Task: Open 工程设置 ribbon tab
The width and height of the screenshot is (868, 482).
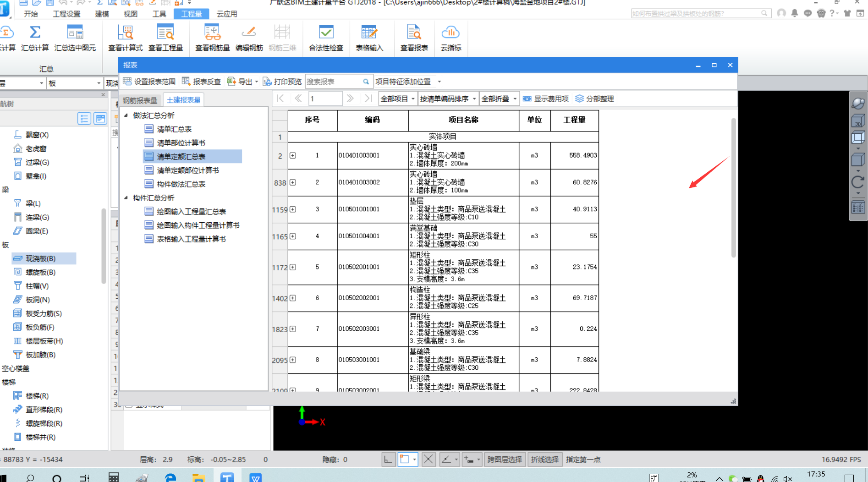Action: click(66, 14)
